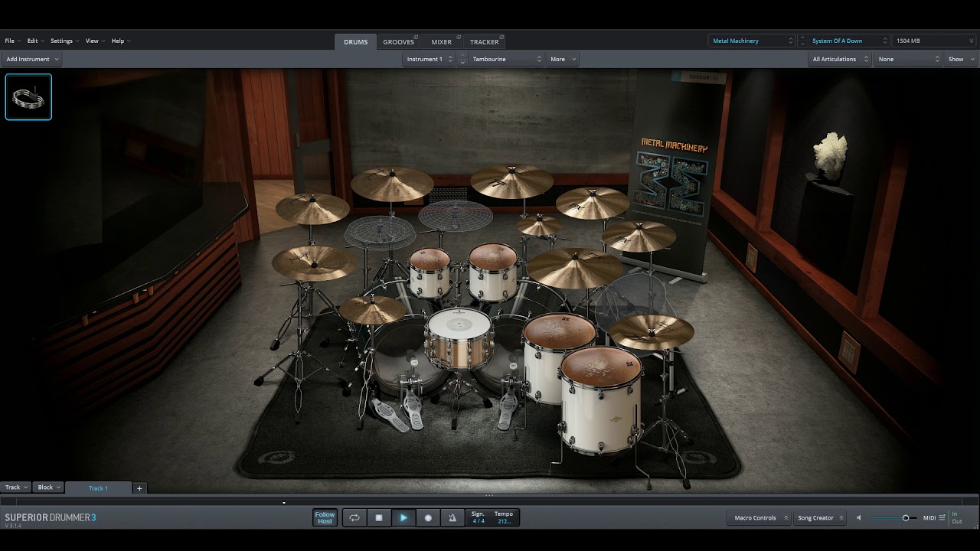The height and width of the screenshot is (551, 980).
Task: Click the Play button in the transport
Action: (x=403, y=518)
